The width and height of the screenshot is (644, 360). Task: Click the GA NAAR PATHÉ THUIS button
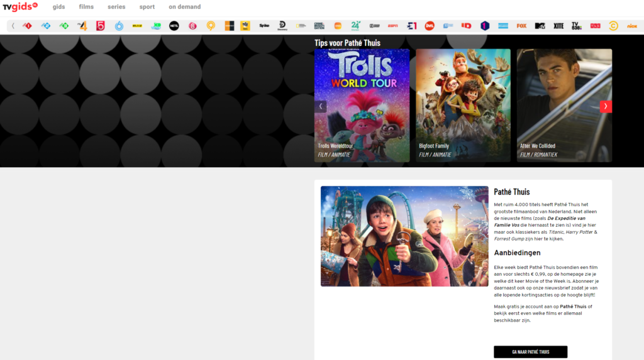531,352
